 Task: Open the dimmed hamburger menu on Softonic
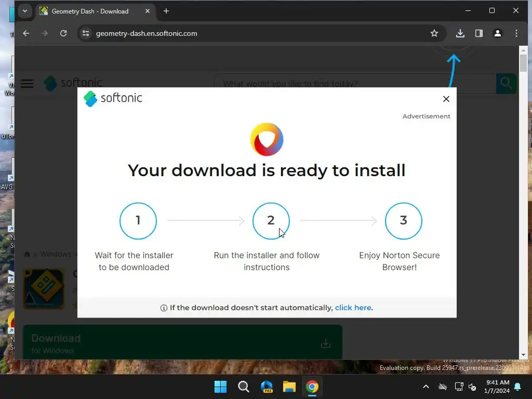click(x=27, y=84)
